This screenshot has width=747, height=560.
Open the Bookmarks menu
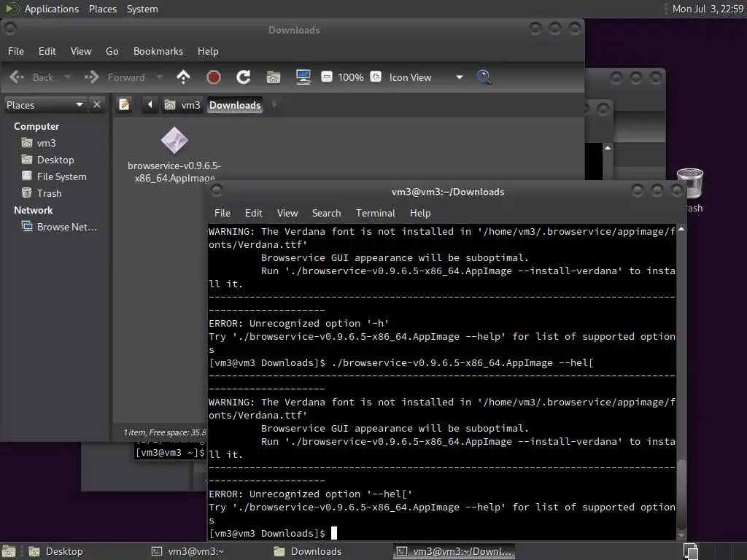coord(158,51)
